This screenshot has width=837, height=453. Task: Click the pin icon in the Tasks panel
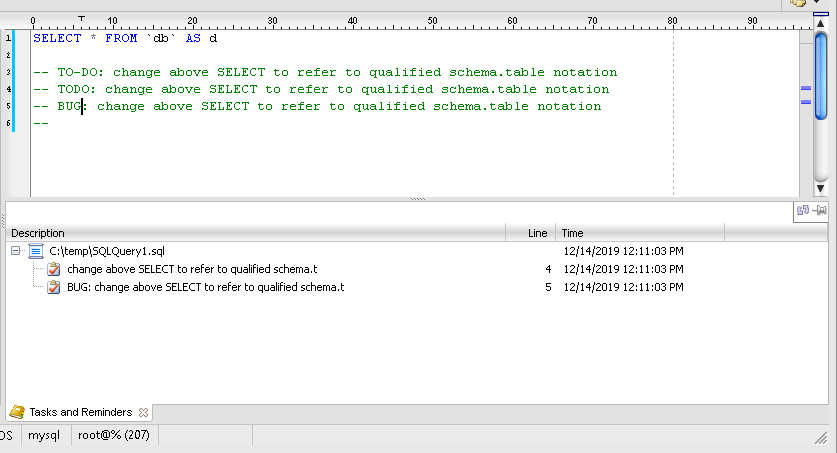[819, 210]
